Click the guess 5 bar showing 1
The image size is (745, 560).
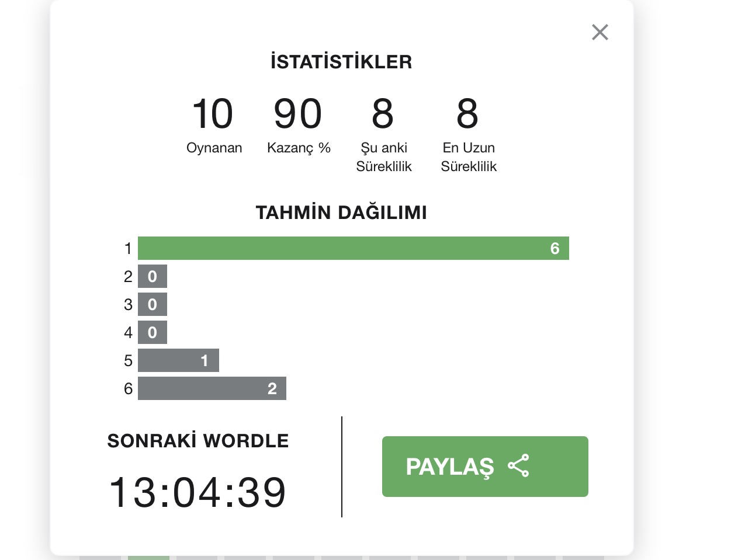coord(178,360)
